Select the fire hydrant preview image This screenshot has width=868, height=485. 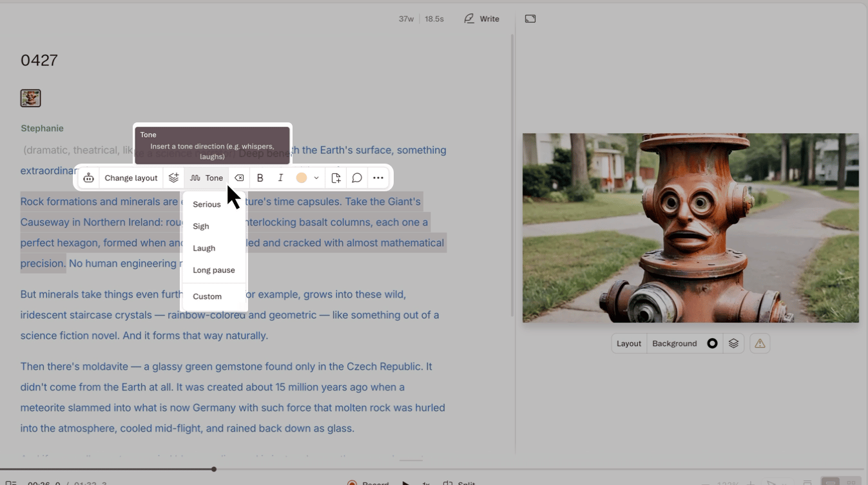coord(691,228)
